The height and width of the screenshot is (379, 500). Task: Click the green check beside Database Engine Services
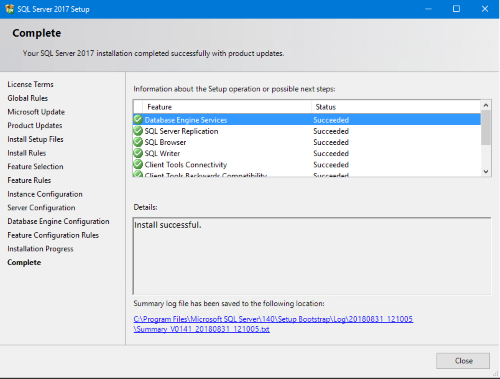138,119
